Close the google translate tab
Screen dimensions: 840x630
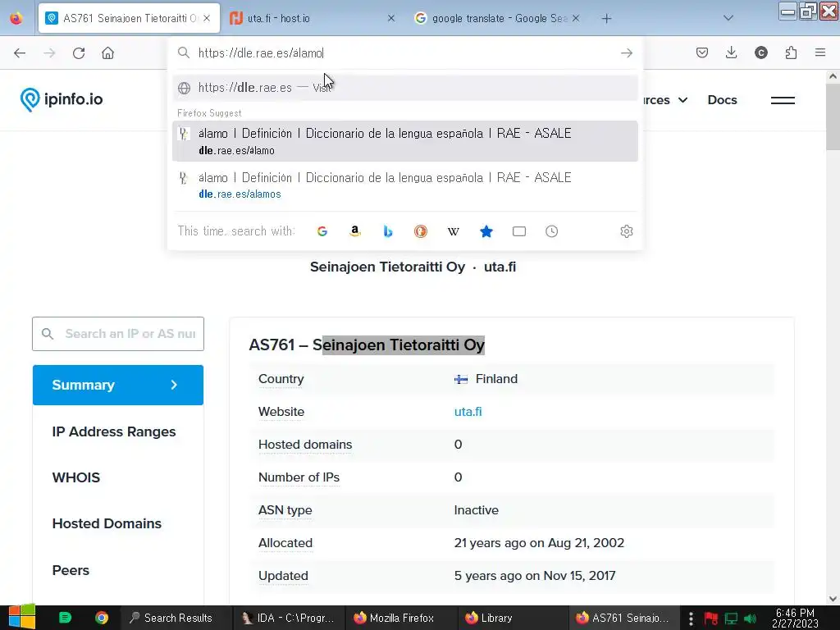575,18
